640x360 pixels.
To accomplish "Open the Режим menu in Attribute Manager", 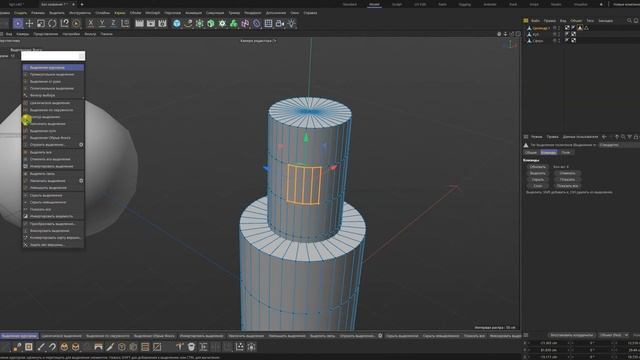I will 536,137.
